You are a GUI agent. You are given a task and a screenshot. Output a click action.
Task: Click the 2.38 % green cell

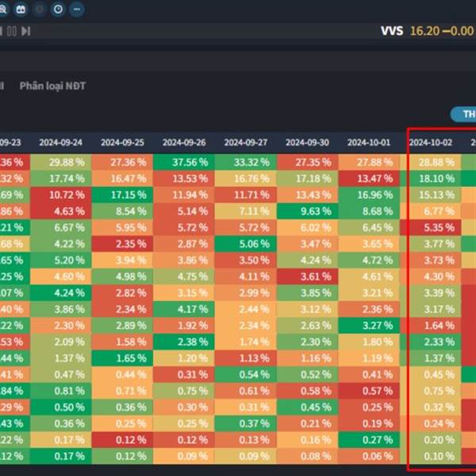pos(184,342)
